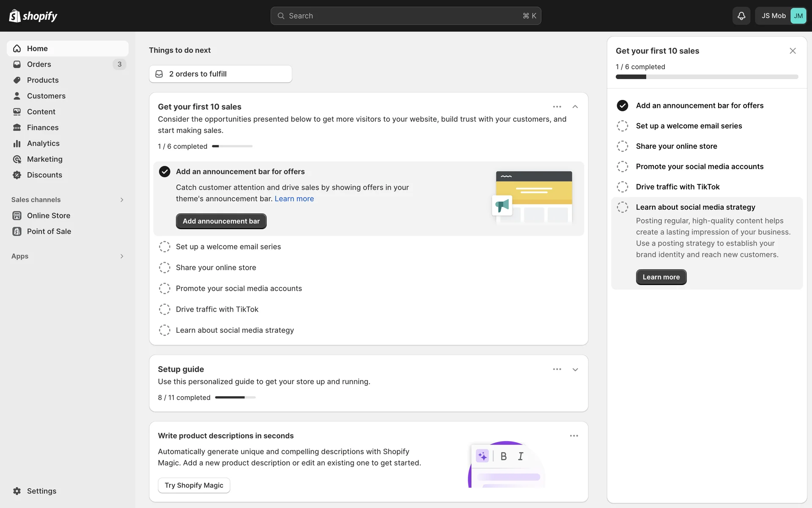Click the Shopify logo
The height and width of the screenshot is (508, 812).
tap(33, 16)
